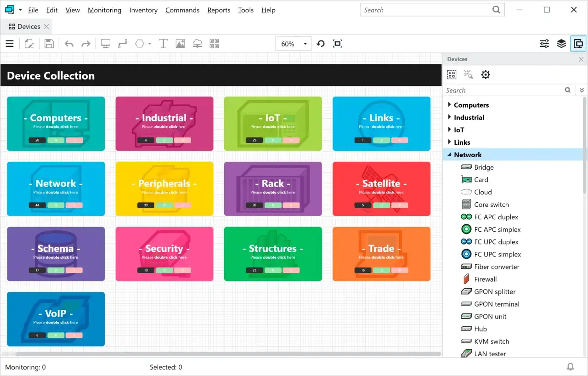Click the canvas horizontal scrollbar
Screen dimensions: 588x376
[x=228, y=354]
